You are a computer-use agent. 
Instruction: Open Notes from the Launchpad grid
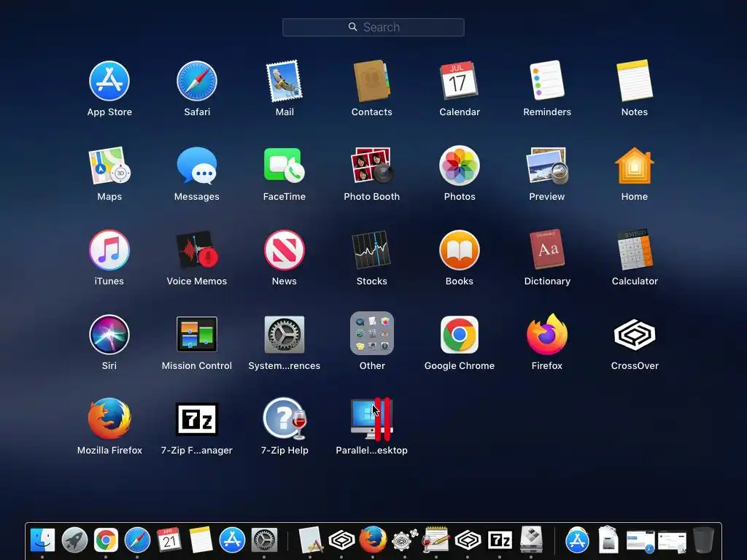click(x=635, y=81)
